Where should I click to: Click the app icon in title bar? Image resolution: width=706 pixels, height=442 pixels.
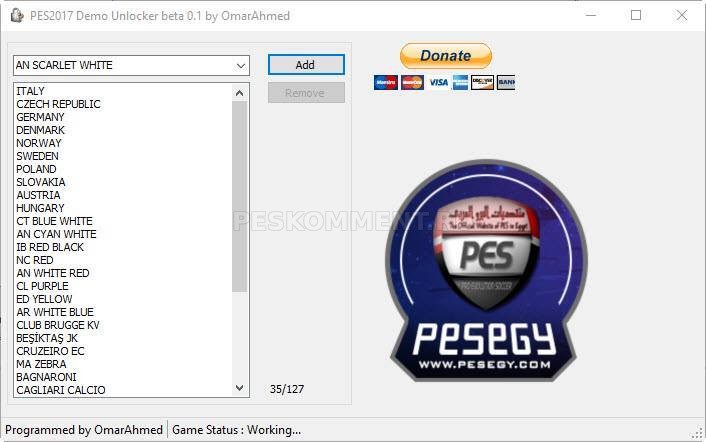[x=17, y=15]
